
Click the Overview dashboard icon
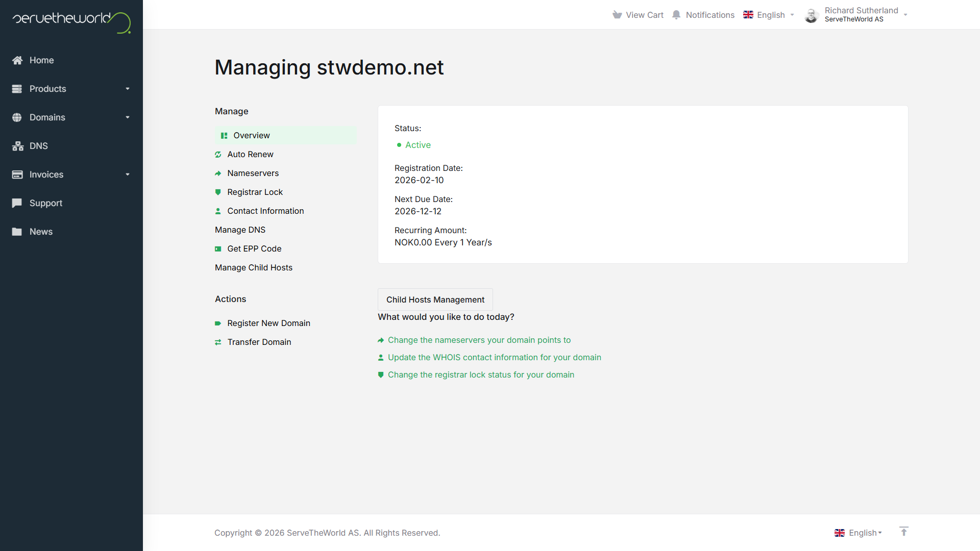pos(224,136)
